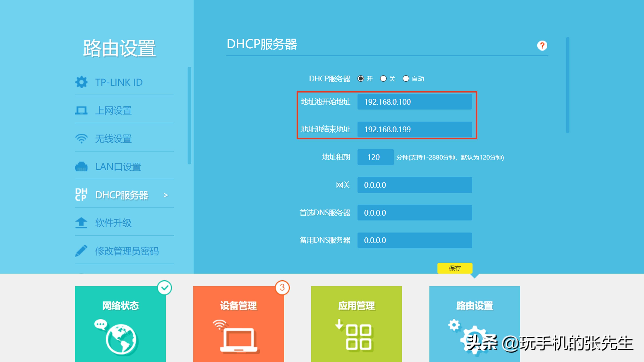Click the TP-LINK ID gear icon
Viewport: 644px width, 362px height.
(81, 82)
